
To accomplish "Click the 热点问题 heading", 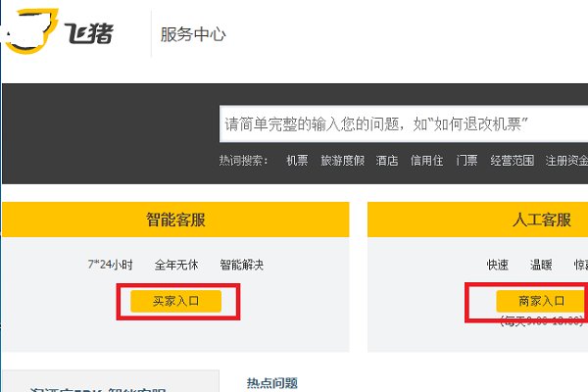I will point(272,383).
